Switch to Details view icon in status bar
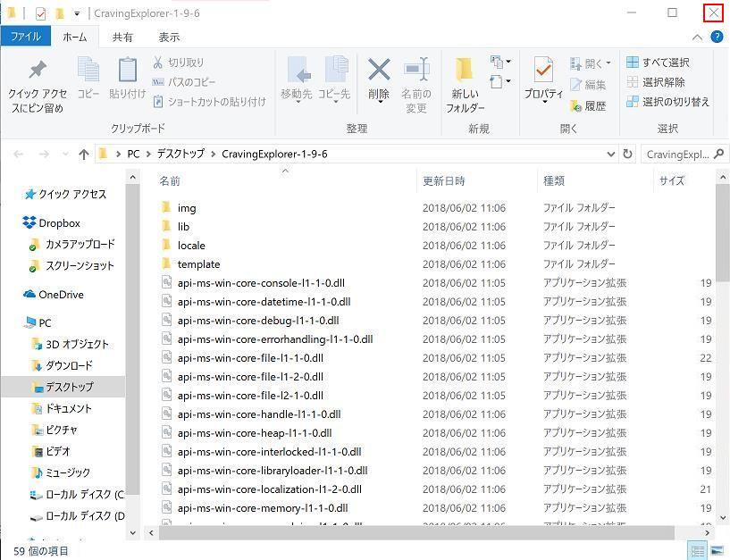This screenshot has width=730, height=560. [698, 551]
